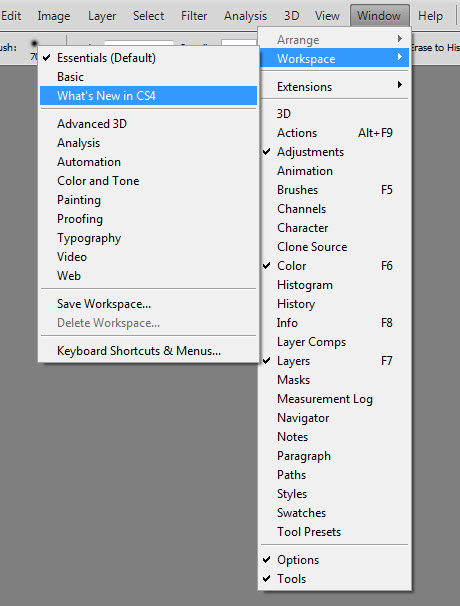Show the History panel

point(334,304)
